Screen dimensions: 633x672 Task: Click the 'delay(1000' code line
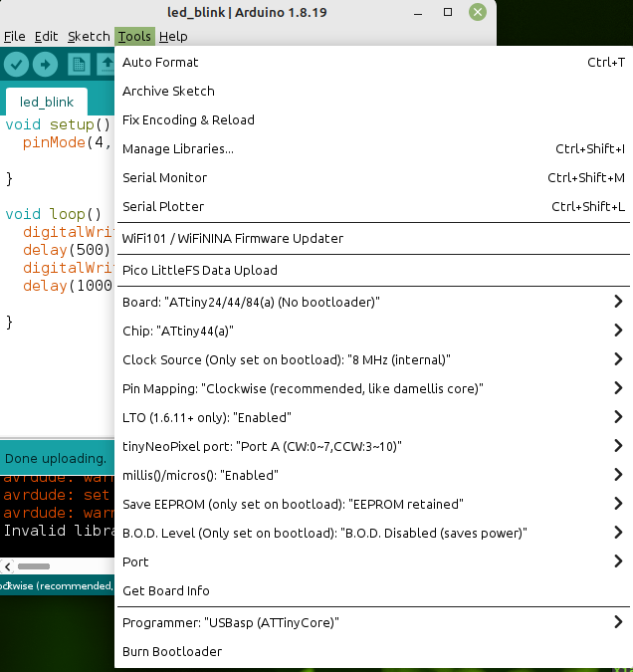68,286
